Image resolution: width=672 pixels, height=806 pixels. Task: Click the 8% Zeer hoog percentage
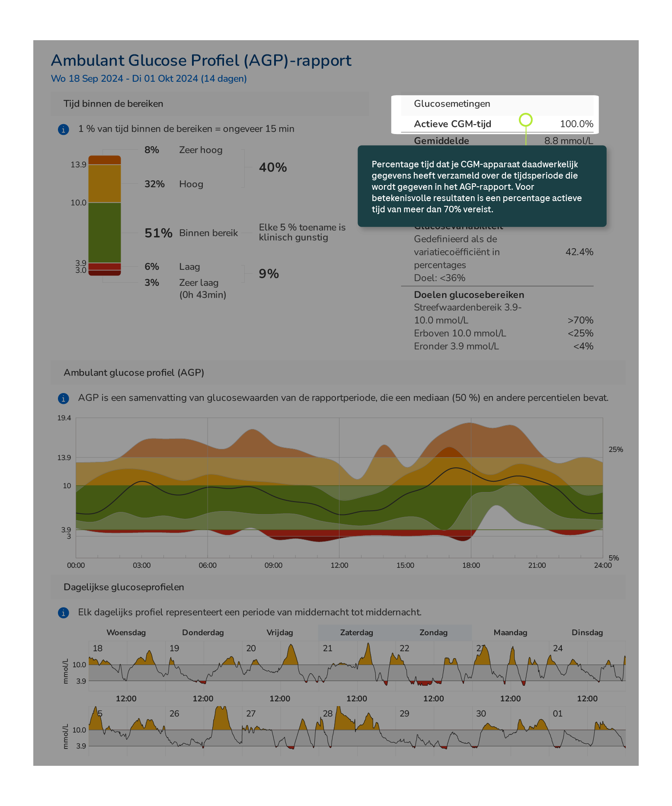click(x=152, y=150)
